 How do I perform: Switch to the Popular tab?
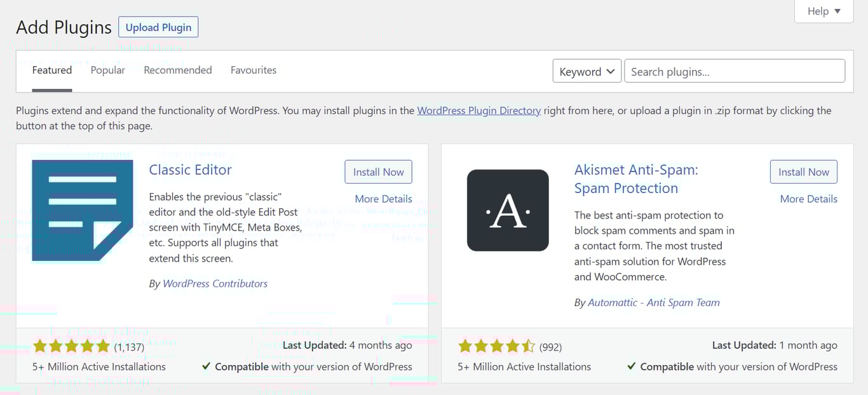(x=107, y=70)
